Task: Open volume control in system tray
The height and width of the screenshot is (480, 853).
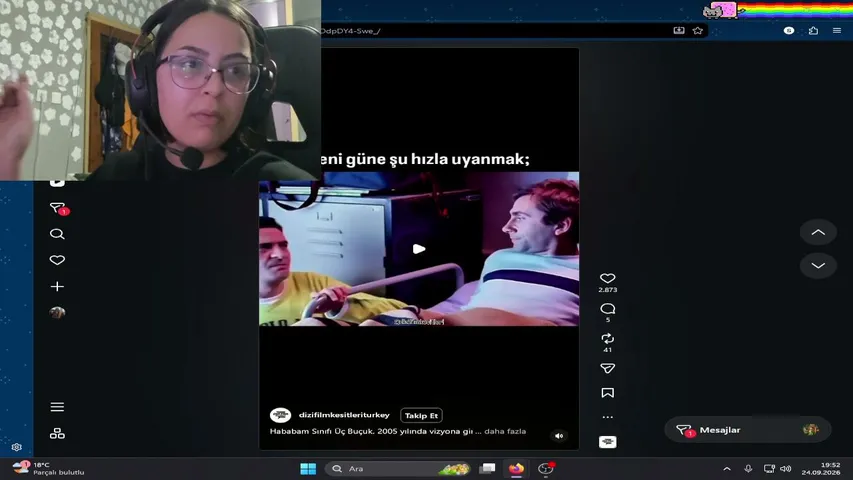Action: click(x=786, y=469)
